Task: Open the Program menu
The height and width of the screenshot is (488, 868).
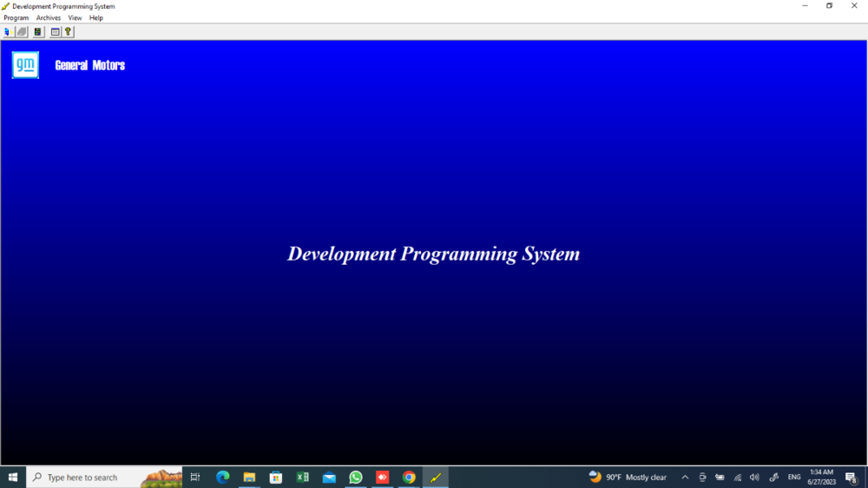Action: pos(16,17)
